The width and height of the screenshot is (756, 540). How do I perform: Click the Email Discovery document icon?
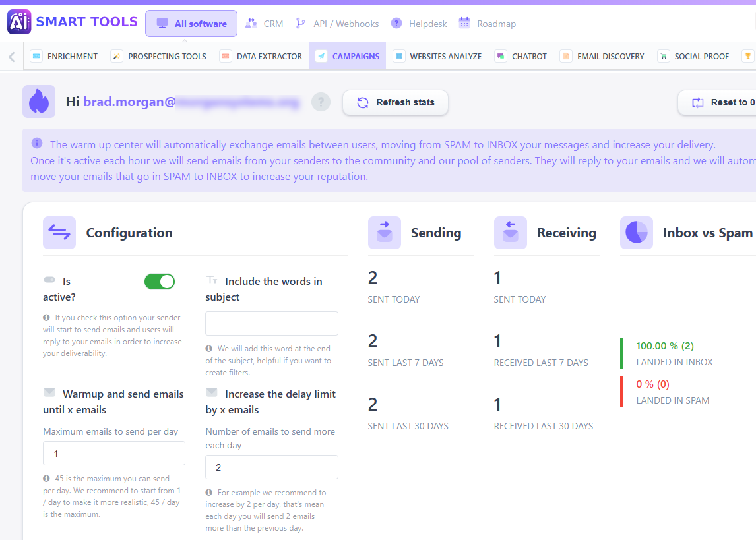pyautogui.click(x=566, y=56)
